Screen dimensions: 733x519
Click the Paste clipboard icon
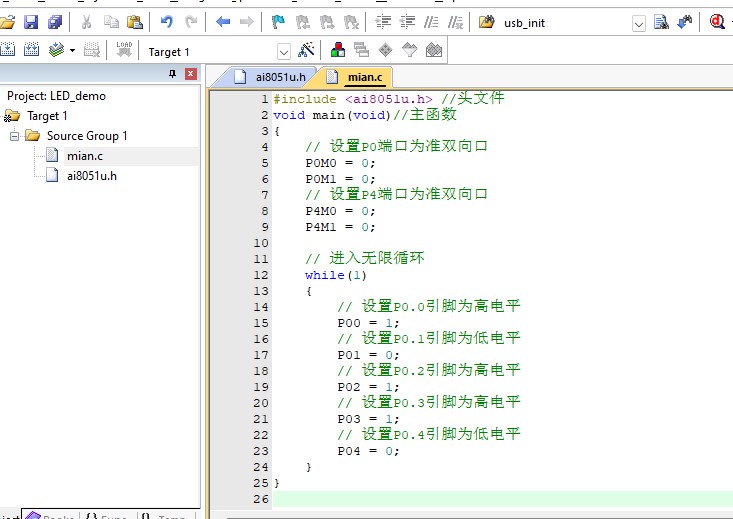[x=135, y=21]
